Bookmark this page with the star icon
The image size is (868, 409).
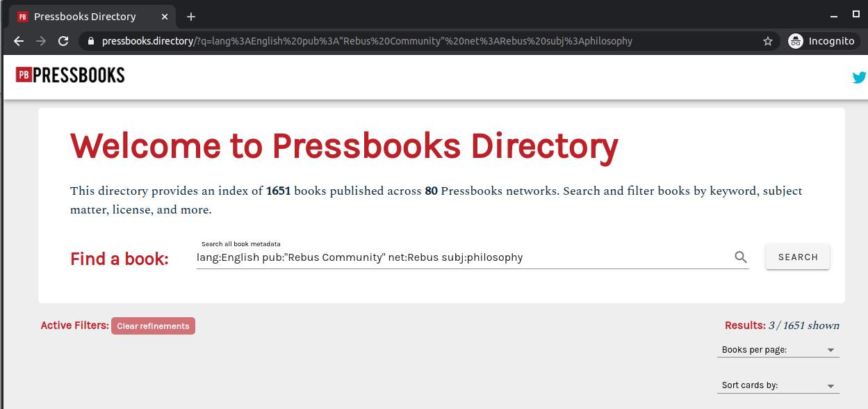pyautogui.click(x=768, y=41)
